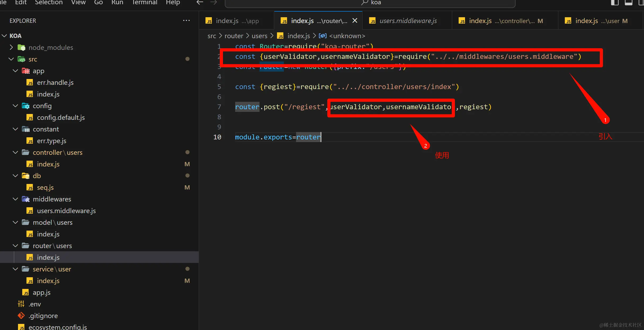Screen dimensions: 644x330
Task: Collapse the service\user folder chevron
Action: click(15, 269)
